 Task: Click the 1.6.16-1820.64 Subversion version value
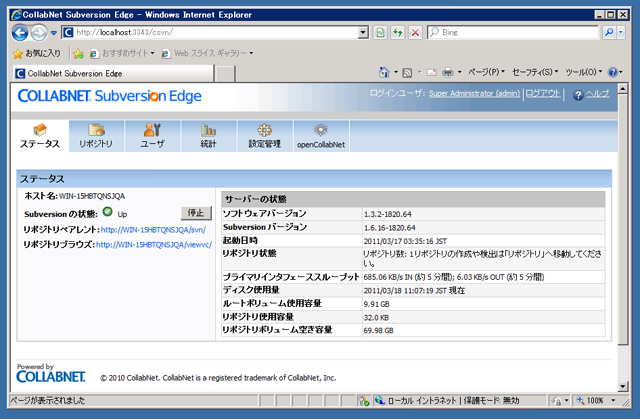coord(389,228)
